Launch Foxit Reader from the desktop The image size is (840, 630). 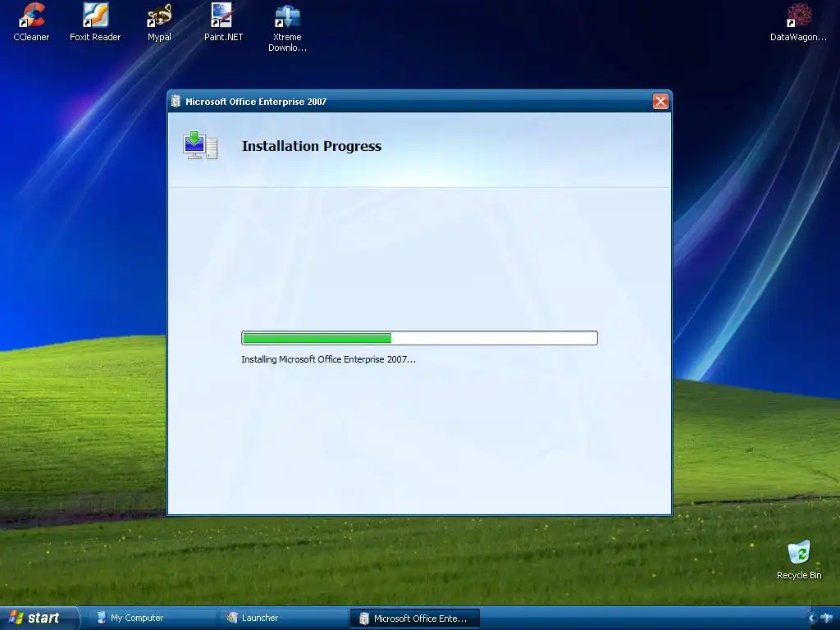(95, 21)
